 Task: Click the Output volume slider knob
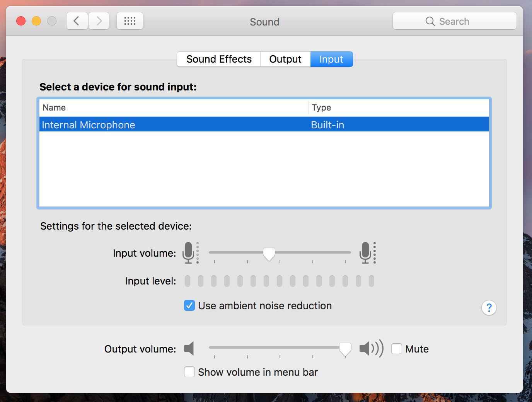click(345, 349)
